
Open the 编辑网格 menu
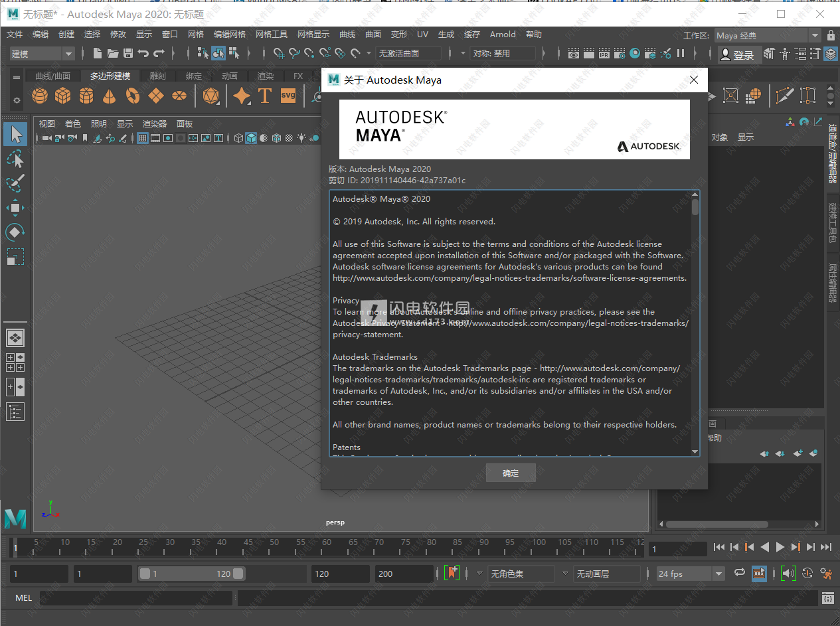(230, 35)
